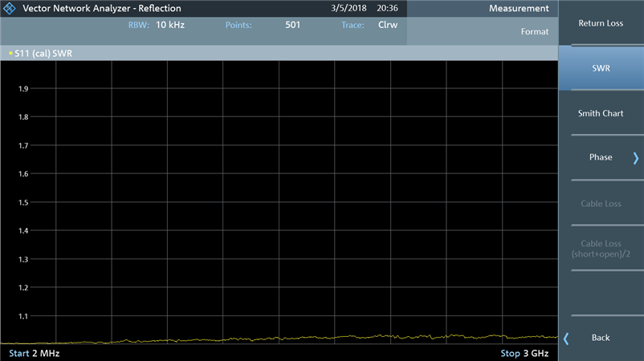Click the 1.7 y-axis scale label
Image resolution: width=644 pixels, height=361 pixels.
click(x=23, y=146)
